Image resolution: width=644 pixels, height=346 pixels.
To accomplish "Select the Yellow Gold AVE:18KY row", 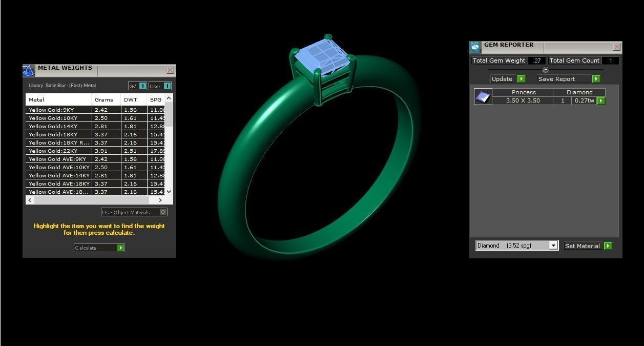I will tap(95, 184).
